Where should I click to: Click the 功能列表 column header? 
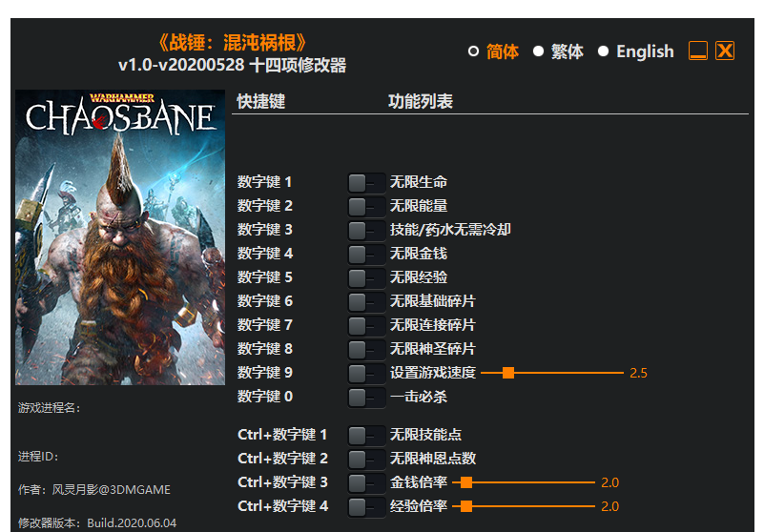coord(421,102)
